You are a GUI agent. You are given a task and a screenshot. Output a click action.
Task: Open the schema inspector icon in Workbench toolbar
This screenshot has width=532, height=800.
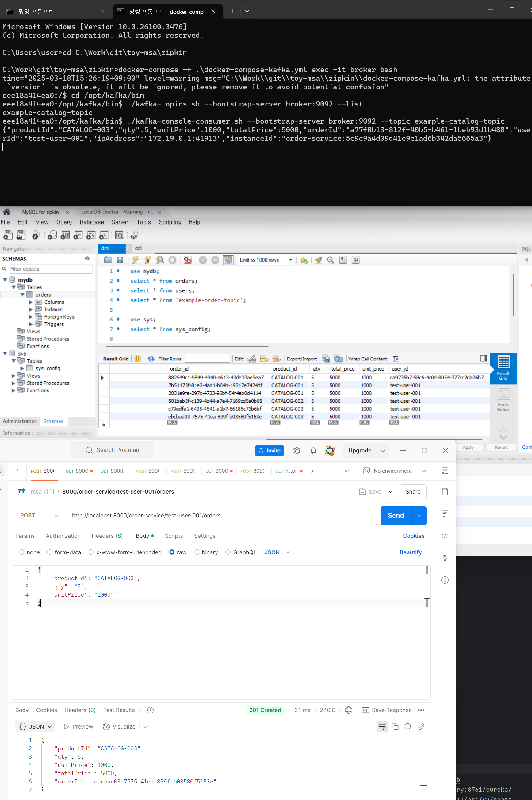point(36,235)
